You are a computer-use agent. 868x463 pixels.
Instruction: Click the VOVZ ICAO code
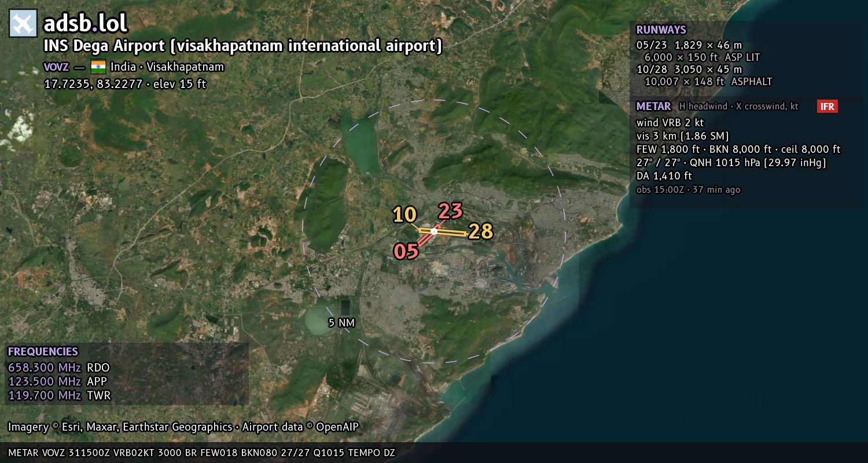56,67
